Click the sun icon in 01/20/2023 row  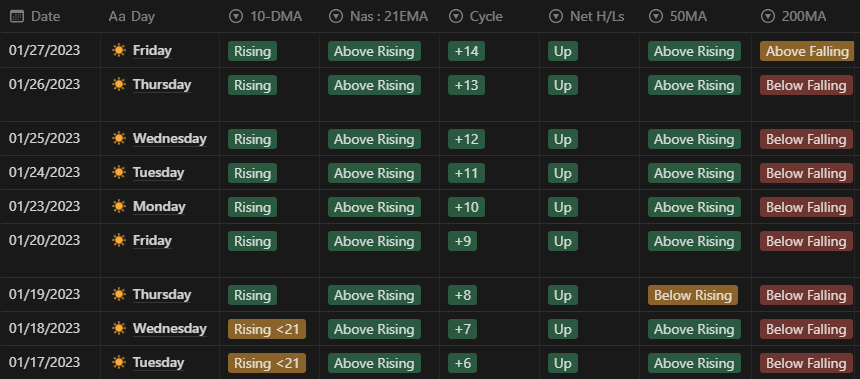[118, 240]
